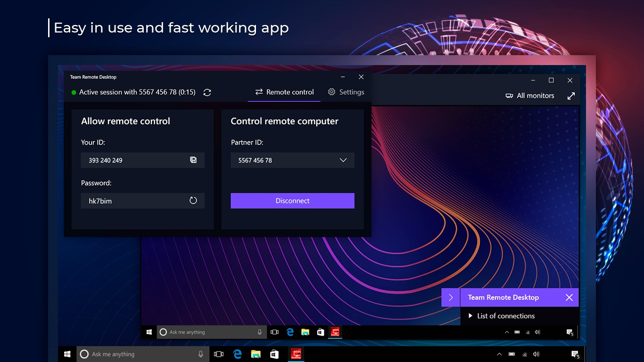The width and height of the screenshot is (644, 362).
Task: Open Team Remote Desktop from the taskbar
Action: click(296, 354)
